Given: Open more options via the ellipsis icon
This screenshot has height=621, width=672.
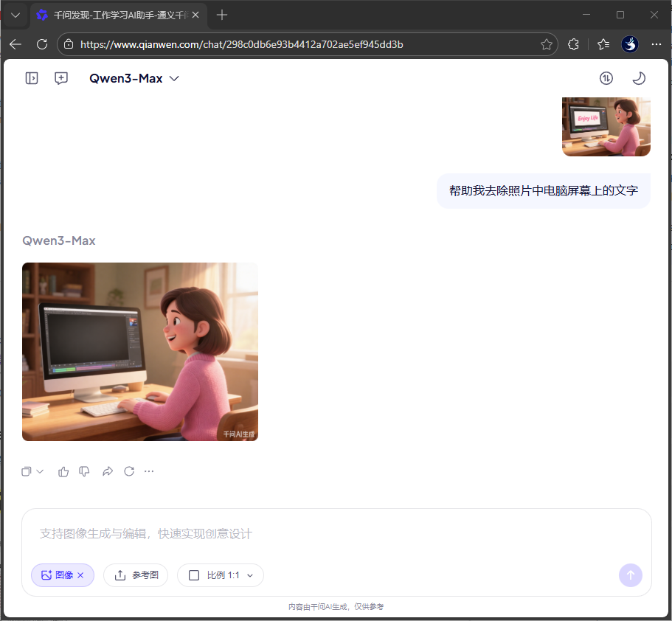Looking at the screenshot, I should point(149,471).
